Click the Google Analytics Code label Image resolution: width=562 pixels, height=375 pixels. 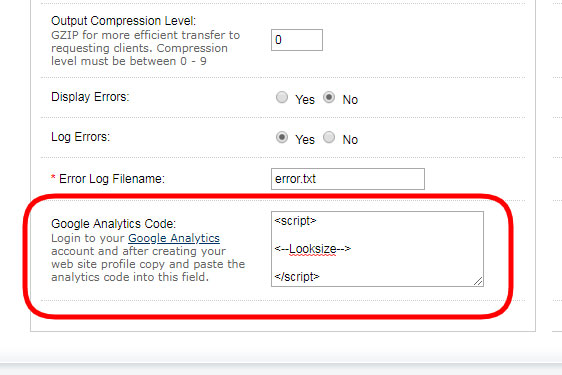click(114, 224)
